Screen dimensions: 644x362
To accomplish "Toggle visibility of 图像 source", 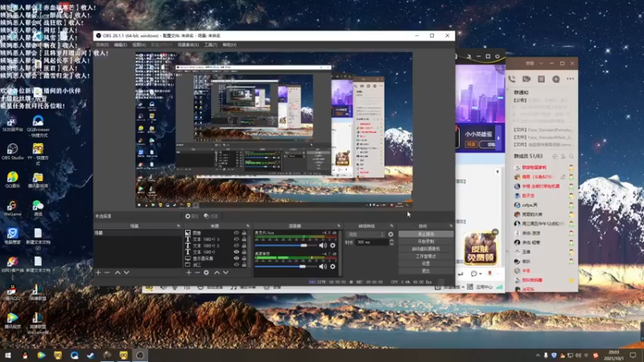I will pyautogui.click(x=236, y=232).
